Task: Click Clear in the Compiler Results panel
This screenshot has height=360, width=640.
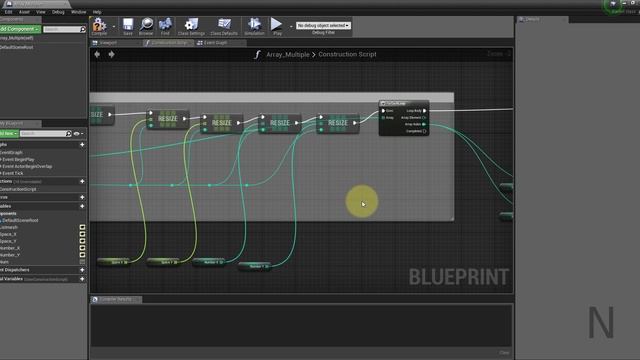Action: pyautogui.click(x=504, y=353)
